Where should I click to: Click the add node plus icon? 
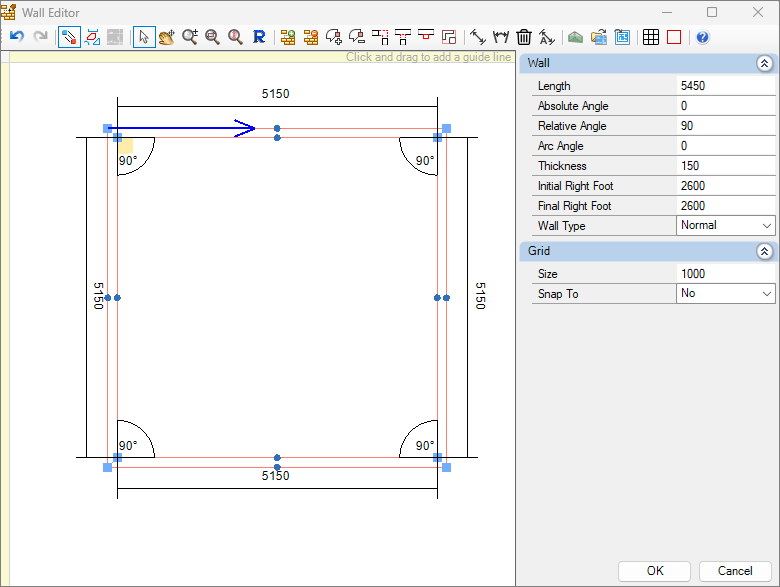pyautogui.click(x=334, y=37)
